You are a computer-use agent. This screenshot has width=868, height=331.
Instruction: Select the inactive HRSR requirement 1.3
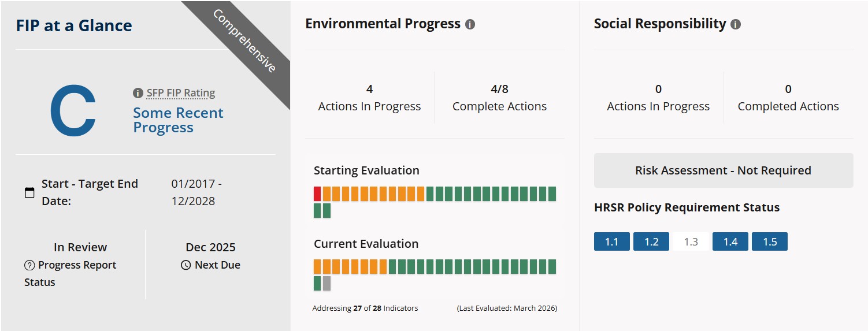691,241
